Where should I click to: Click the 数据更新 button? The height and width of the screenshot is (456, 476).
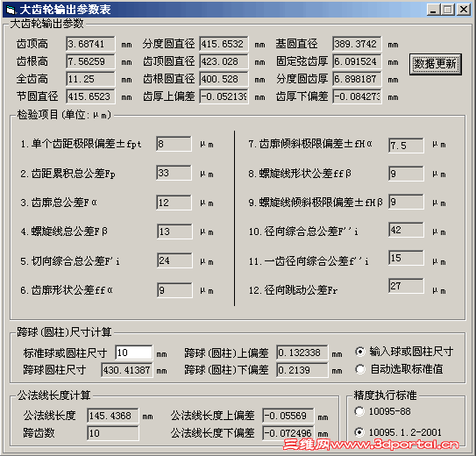436,64
